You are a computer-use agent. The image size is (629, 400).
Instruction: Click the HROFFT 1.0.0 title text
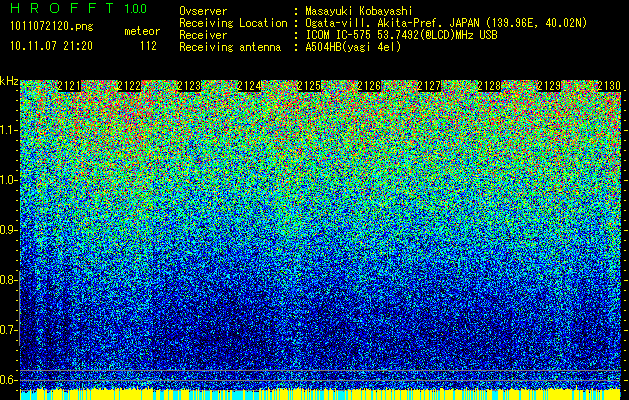(78, 8)
